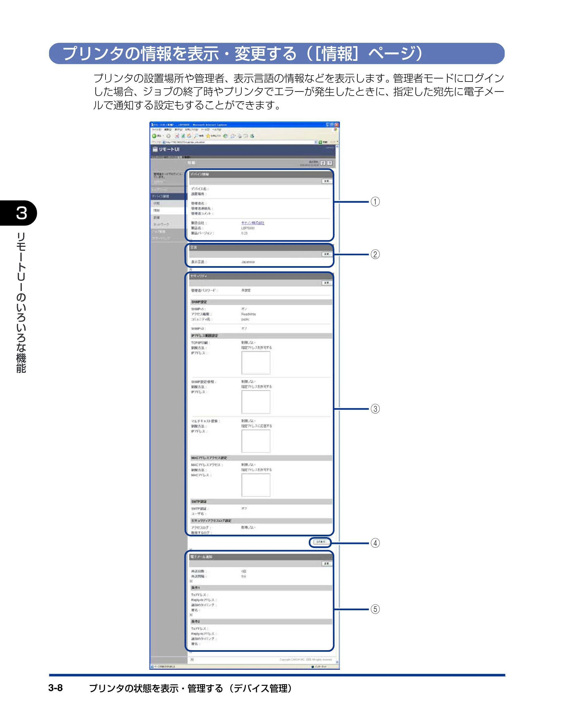Select デバイス管理 in the left sidebar

pos(169,196)
